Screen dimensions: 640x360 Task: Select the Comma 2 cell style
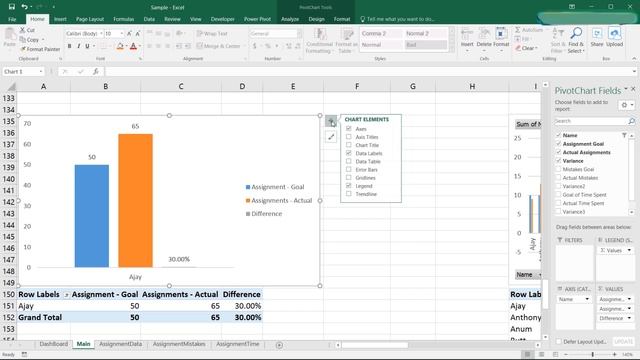pos(380,33)
